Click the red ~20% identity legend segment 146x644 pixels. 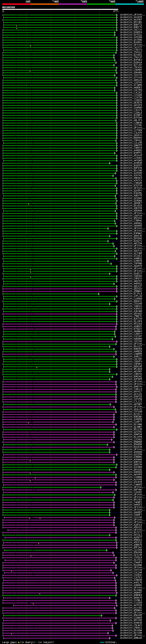point(16,4)
